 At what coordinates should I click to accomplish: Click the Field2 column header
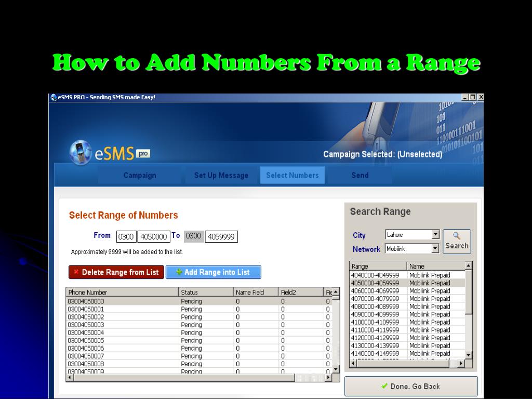click(301, 292)
